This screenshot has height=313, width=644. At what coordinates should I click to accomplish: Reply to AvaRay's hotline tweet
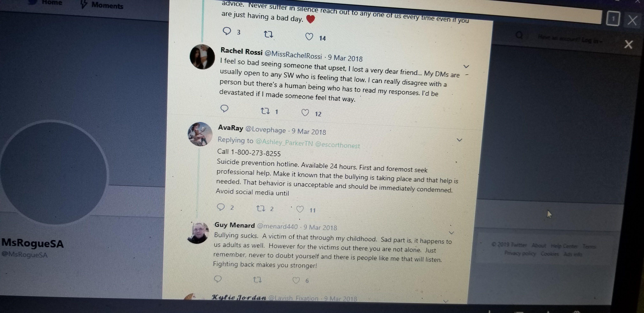221,207
